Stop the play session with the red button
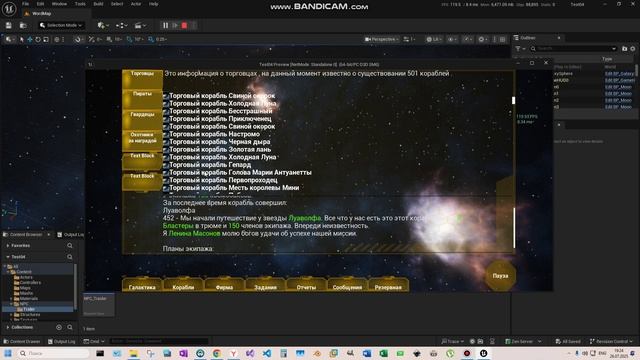 click(x=184, y=25)
